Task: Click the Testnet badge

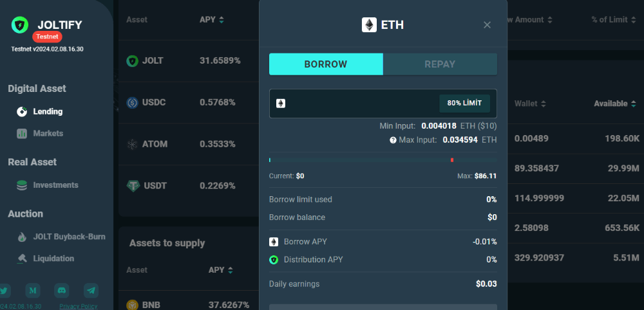Action: (47, 37)
